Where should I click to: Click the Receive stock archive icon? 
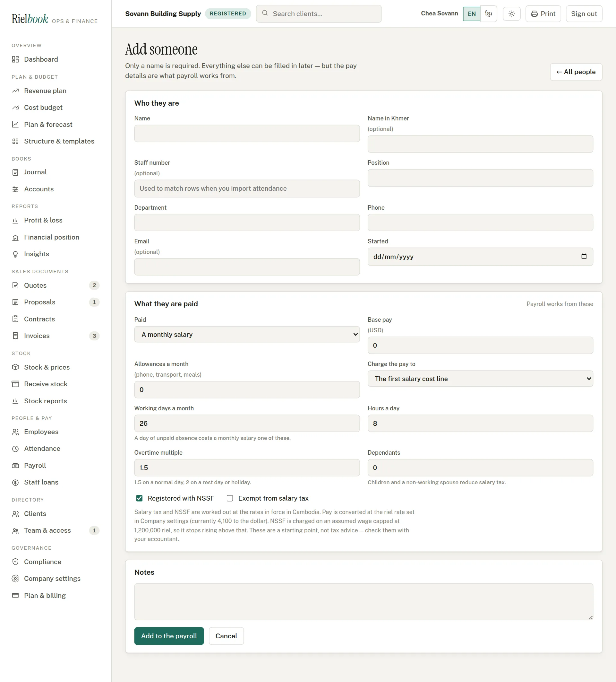(x=15, y=384)
